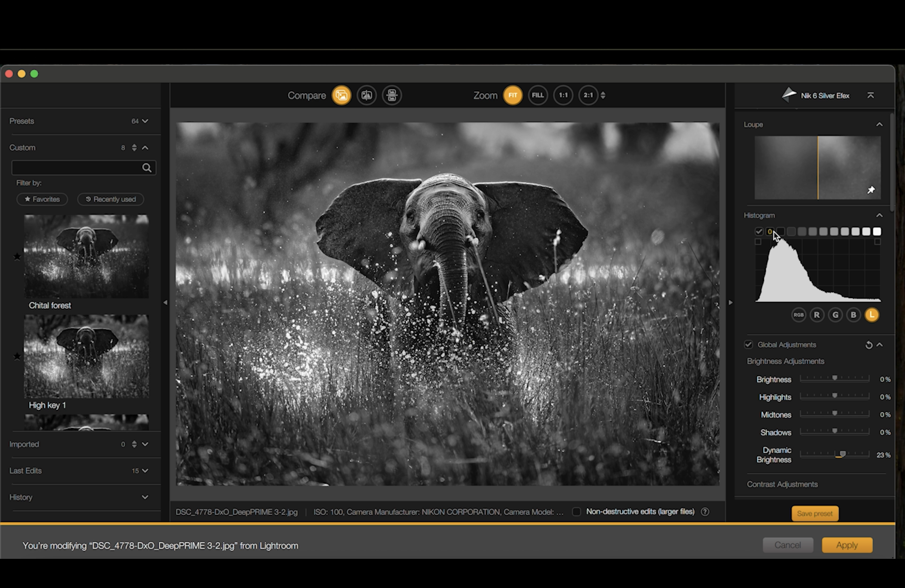
Task: Click the search magnifier icon in presets
Action: click(147, 168)
